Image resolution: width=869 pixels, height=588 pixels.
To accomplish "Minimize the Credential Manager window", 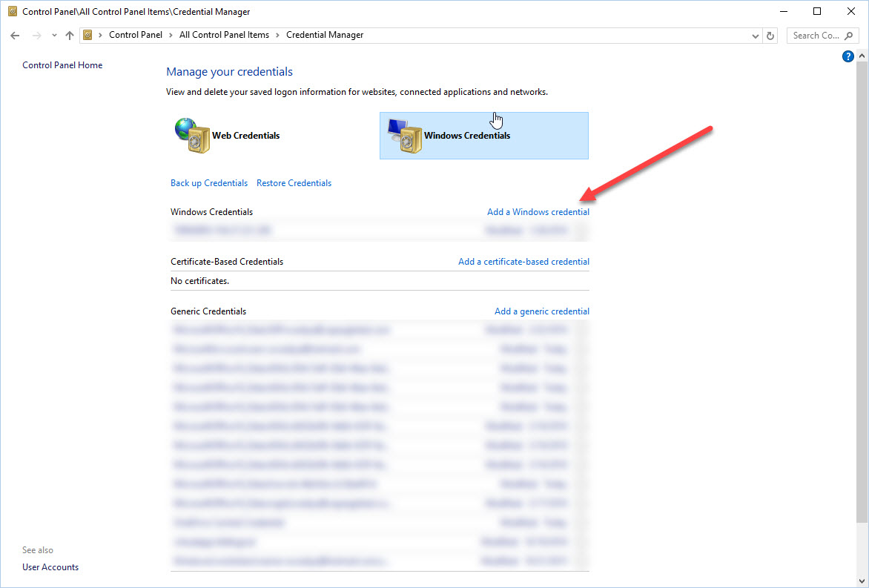I will click(x=784, y=11).
